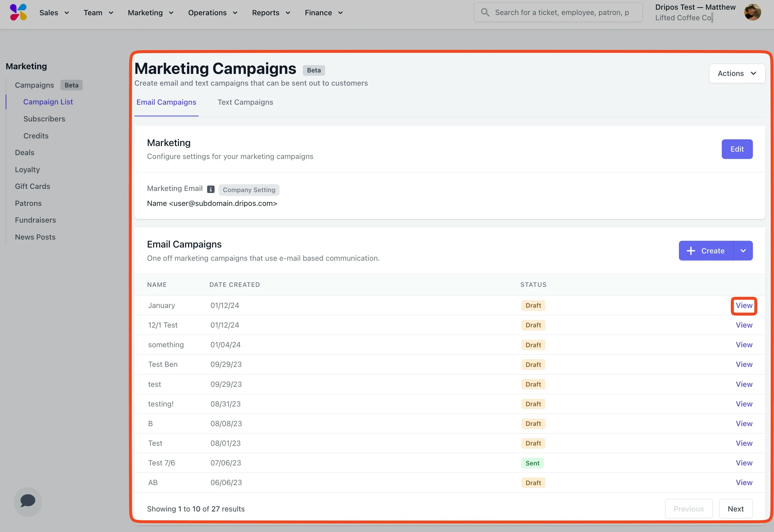This screenshot has height=532, width=774.
Task: Click the Dripos colorful logo icon
Action: coord(18,12)
